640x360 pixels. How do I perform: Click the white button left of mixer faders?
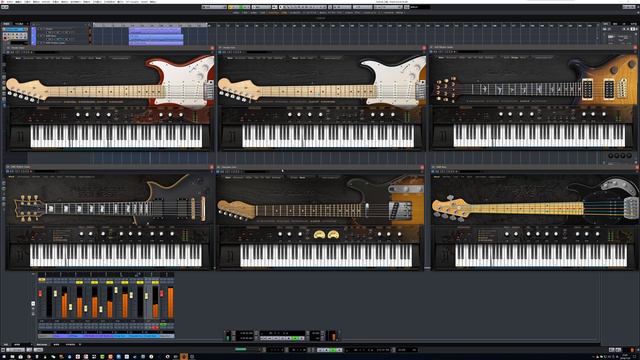tap(33, 304)
